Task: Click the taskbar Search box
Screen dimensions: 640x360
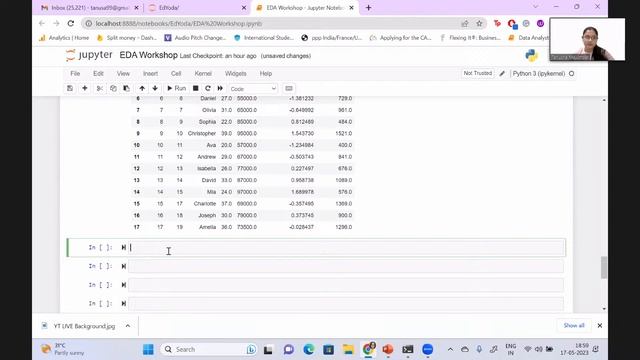Action: pyautogui.click(x=209, y=349)
